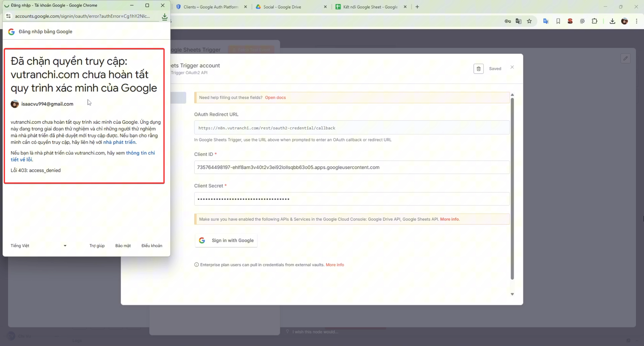Click More info link about external vaults
644x346 pixels.
tap(335, 265)
